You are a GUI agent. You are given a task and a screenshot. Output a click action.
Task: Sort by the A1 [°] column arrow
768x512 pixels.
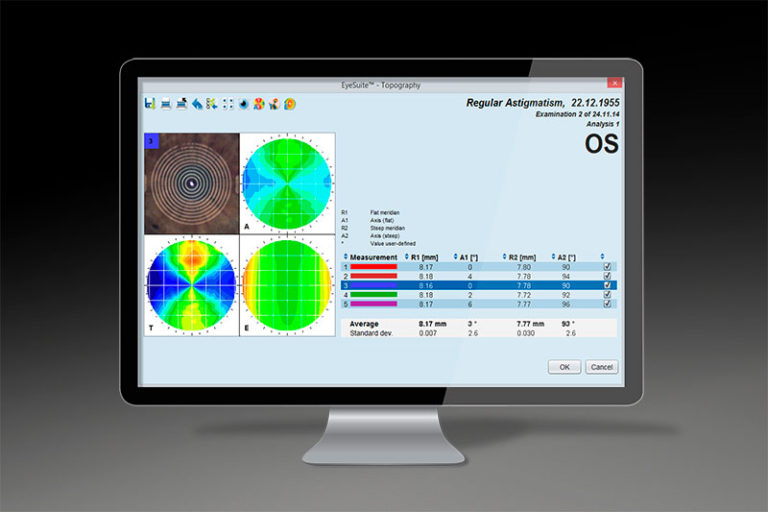(x=456, y=257)
